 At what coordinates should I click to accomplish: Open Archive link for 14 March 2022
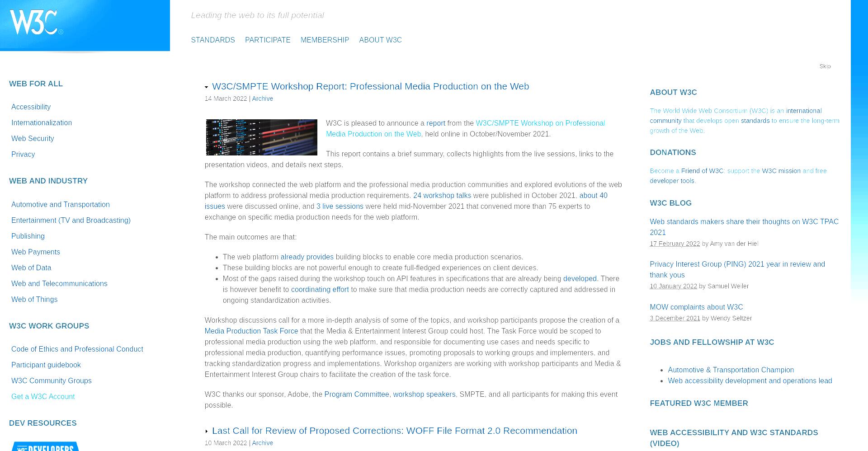(x=263, y=99)
